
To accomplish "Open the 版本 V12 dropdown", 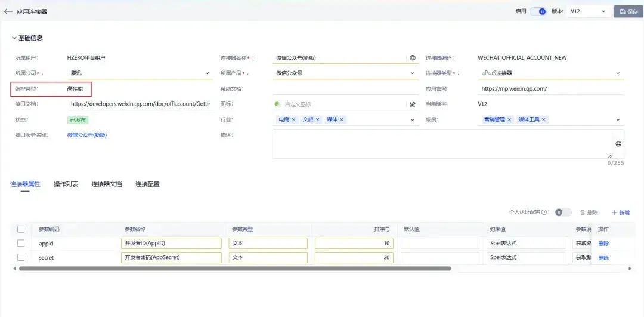I will (x=588, y=11).
